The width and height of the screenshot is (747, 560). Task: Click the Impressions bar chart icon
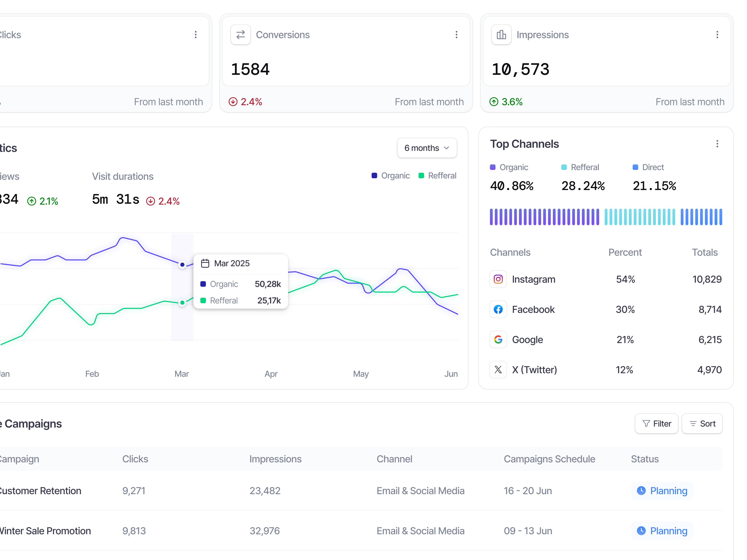pyautogui.click(x=501, y=35)
